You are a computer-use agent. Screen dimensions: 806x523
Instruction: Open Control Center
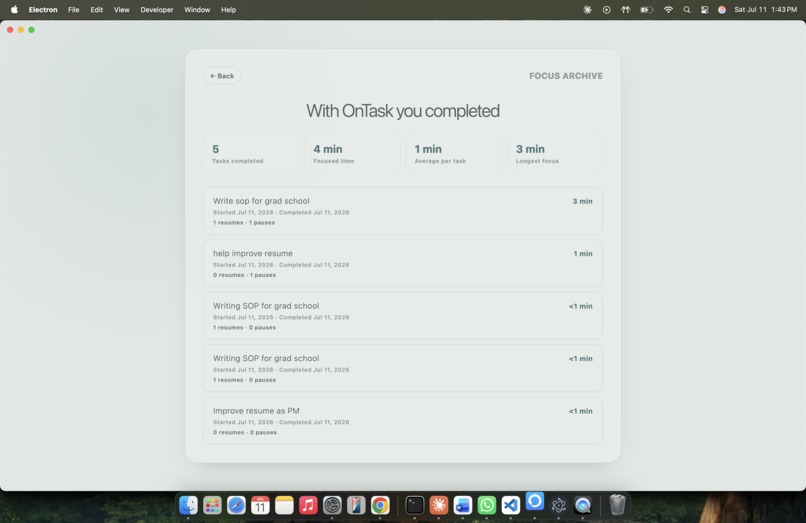pos(704,9)
